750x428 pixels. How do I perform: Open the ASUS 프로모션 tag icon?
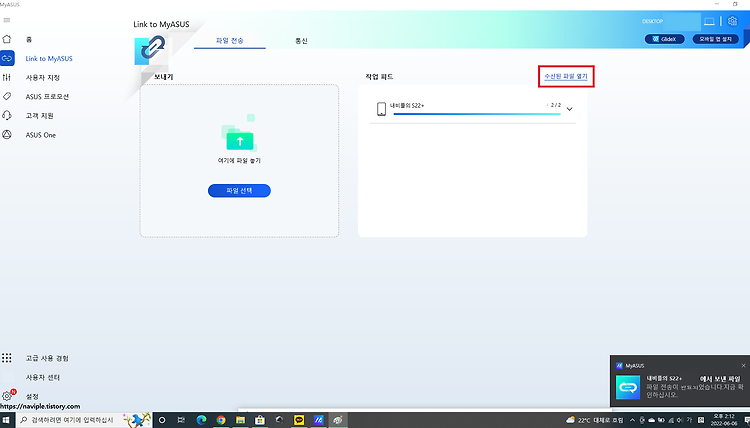7,96
